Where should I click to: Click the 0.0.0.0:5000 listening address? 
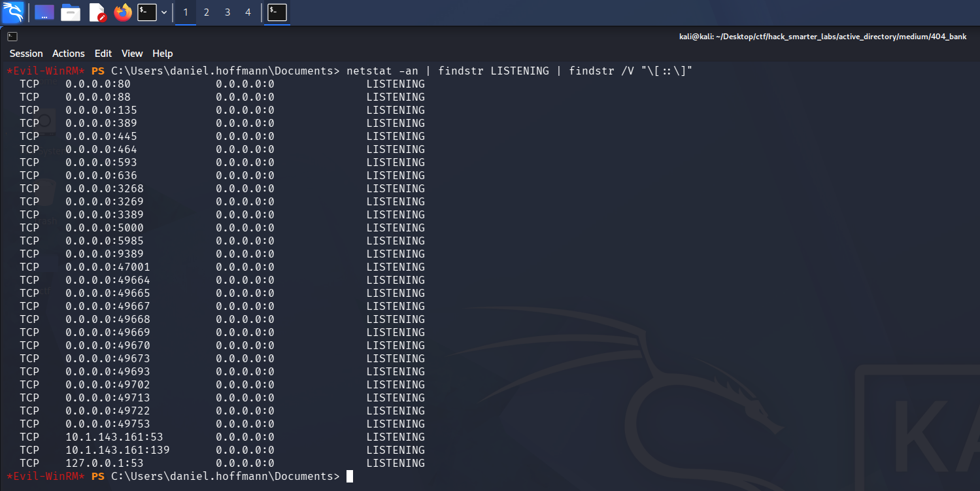point(105,228)
